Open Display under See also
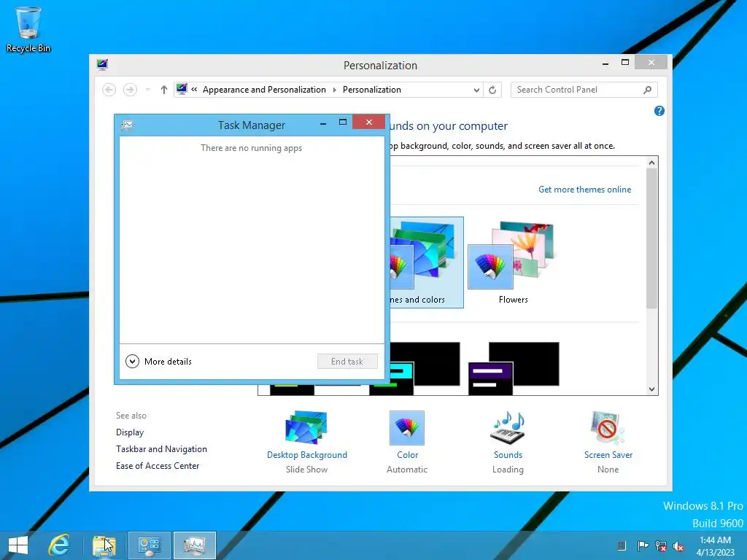747x560 pixels. coord(130,432)
